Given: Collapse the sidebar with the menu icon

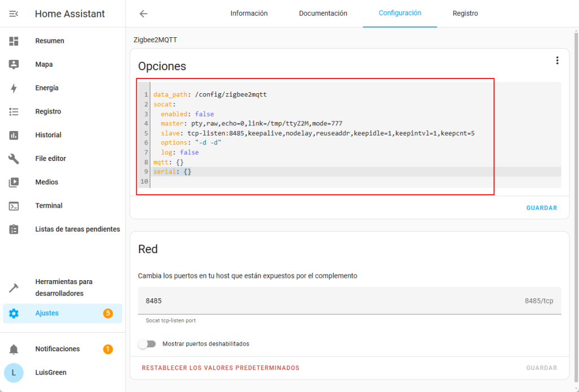Looking at the screenshot, I should tap(14, 14).
